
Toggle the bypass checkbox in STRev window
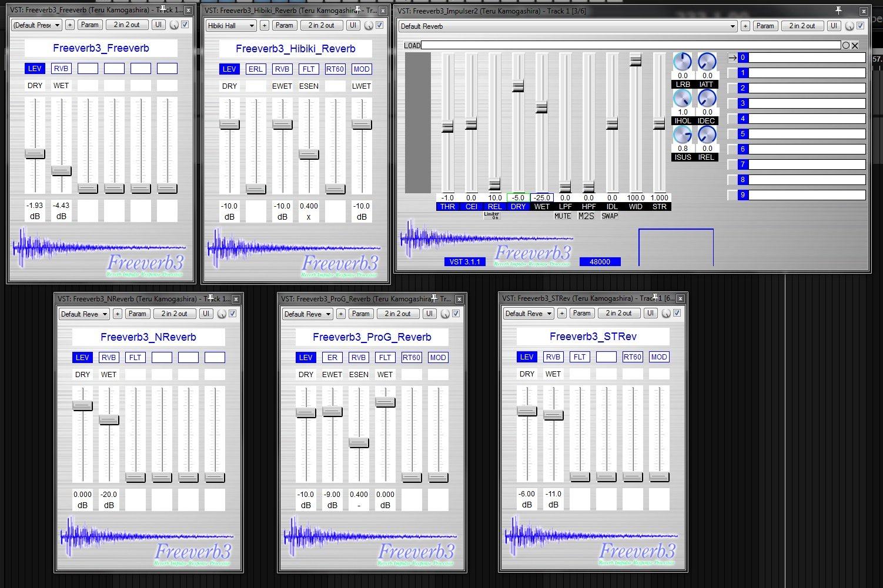[677, 313]
